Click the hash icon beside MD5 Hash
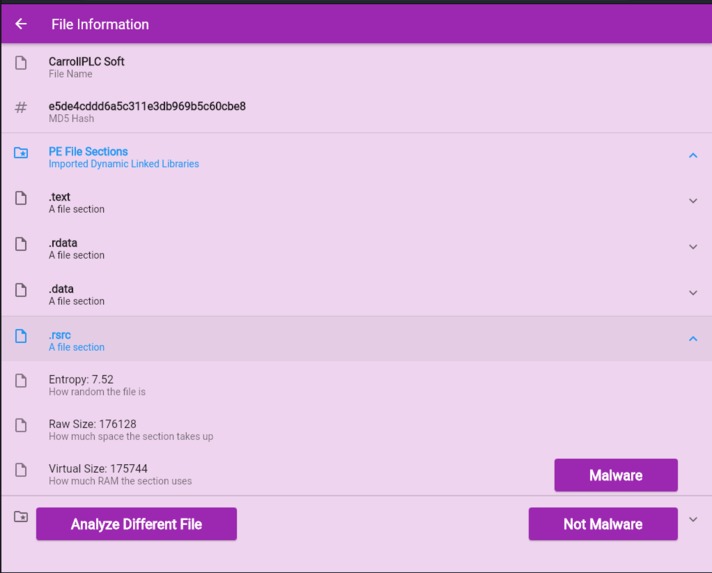Screen dimensions: 712x573 tap(21, 108)
